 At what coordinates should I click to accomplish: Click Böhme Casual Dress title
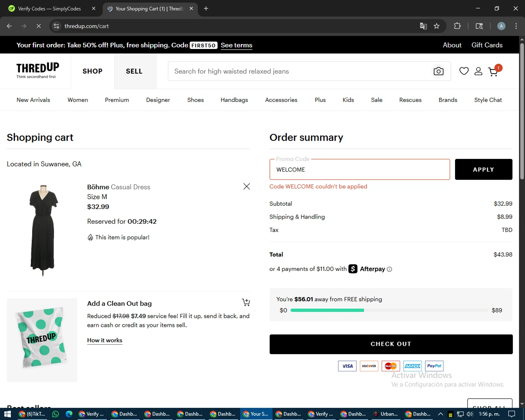pyautogui.click(x=119, y=187)
